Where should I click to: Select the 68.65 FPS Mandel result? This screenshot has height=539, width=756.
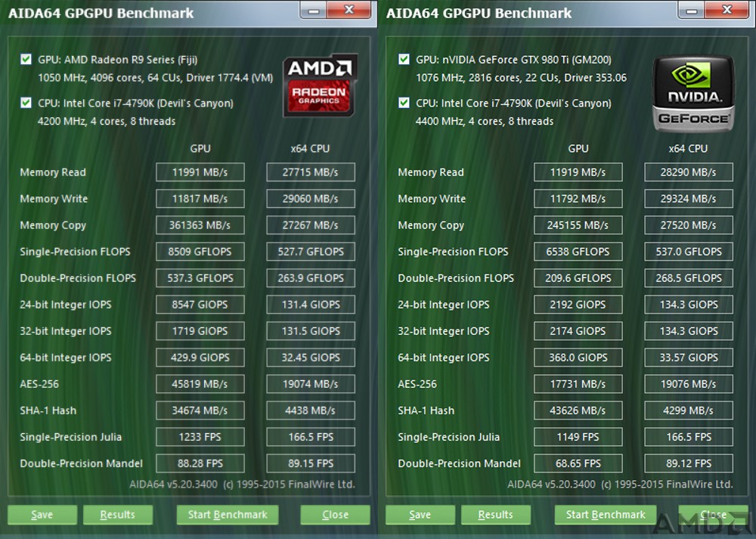tap(578, 464)
